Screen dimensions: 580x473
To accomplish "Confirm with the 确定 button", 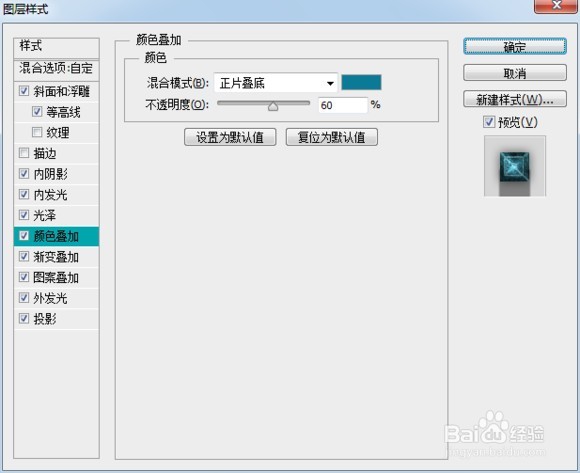I will coord(515,47).
